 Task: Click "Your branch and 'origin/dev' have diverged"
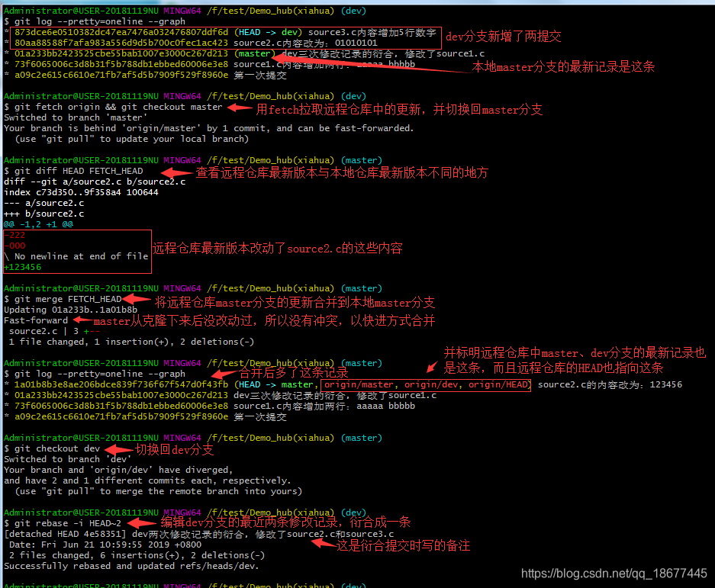(x=118, y=470)
